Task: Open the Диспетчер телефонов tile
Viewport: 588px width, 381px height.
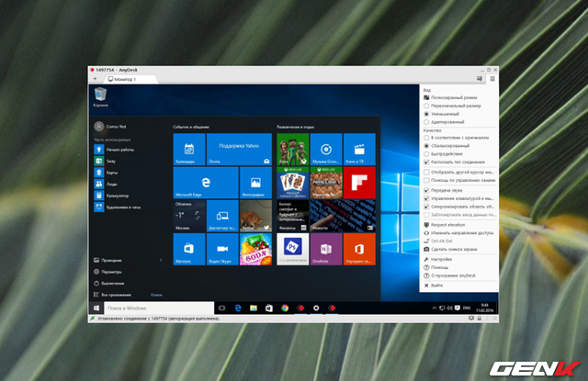Action: (x=222, y=216)
